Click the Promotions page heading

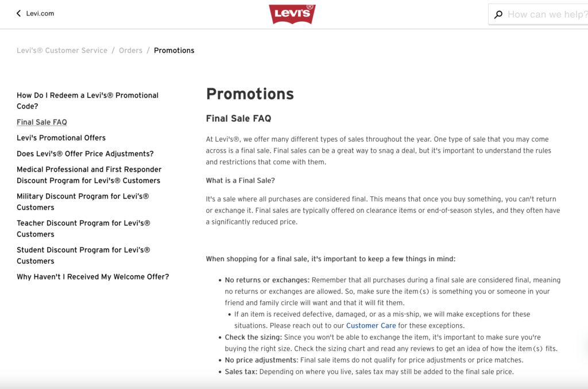coord(250,94)
